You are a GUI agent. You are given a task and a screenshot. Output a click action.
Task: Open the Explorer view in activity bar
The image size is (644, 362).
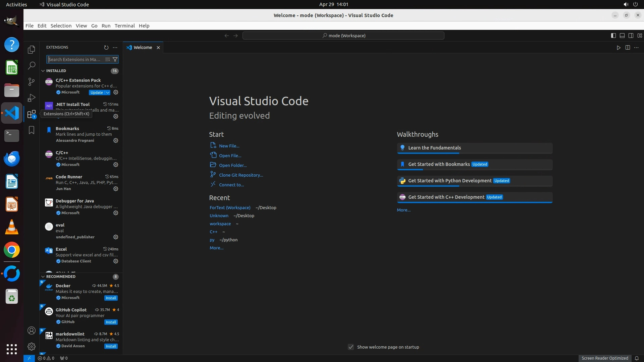click(x=31, y=50)
